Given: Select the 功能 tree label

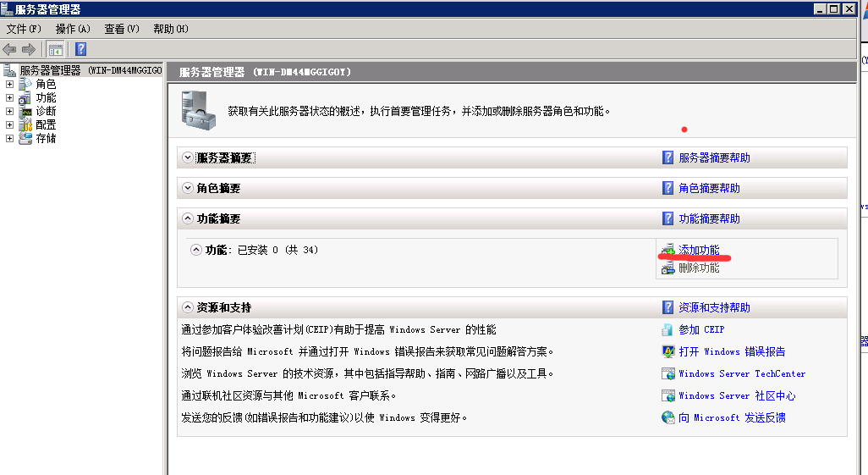Looking at the screenshot, I should tap(46, 98).
